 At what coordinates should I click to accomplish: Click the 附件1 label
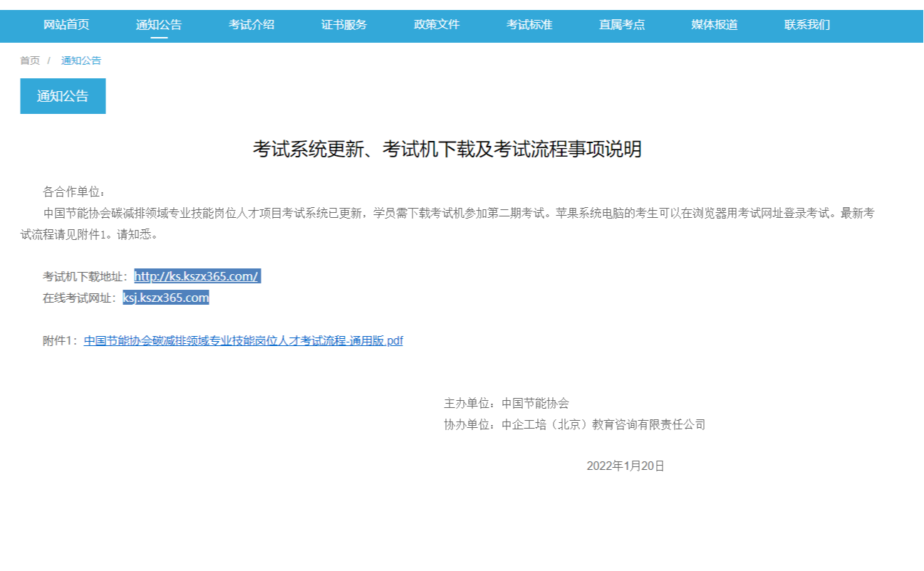coord(61,341)
